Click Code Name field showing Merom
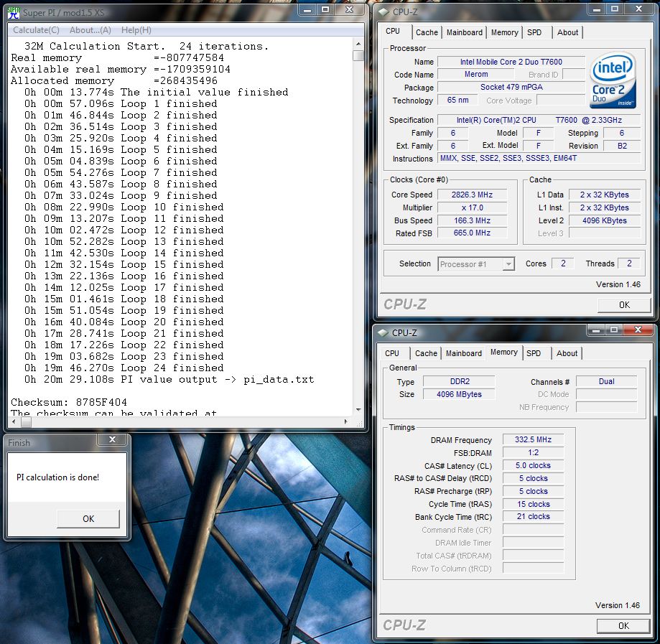 (476, 75)
